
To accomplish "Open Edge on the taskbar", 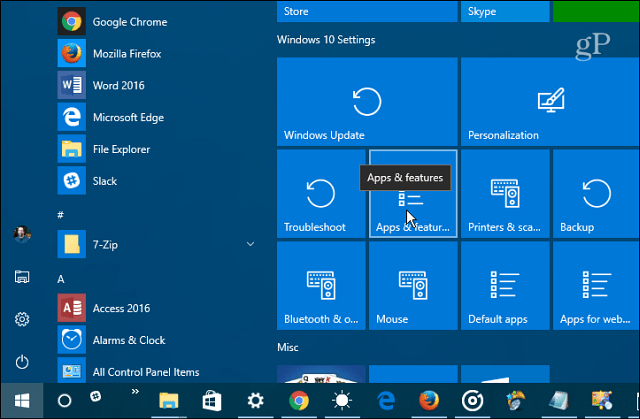I will pos(386,401).
